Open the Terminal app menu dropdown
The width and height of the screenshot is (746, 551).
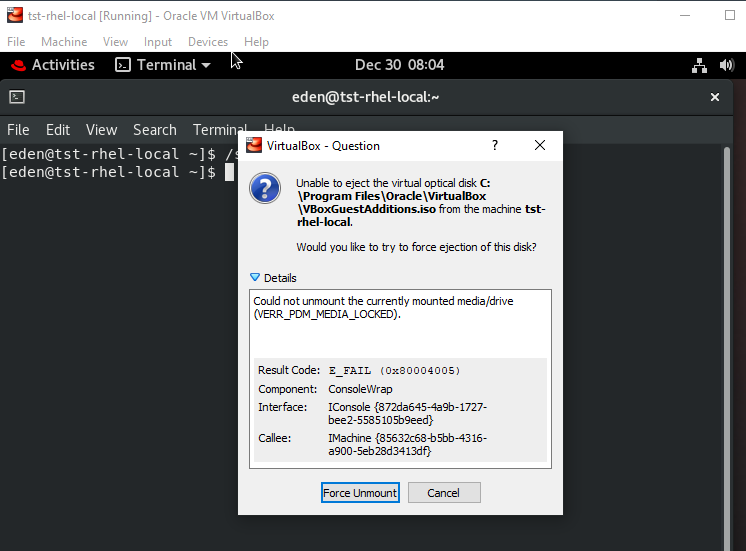click(x=163, y=65)
